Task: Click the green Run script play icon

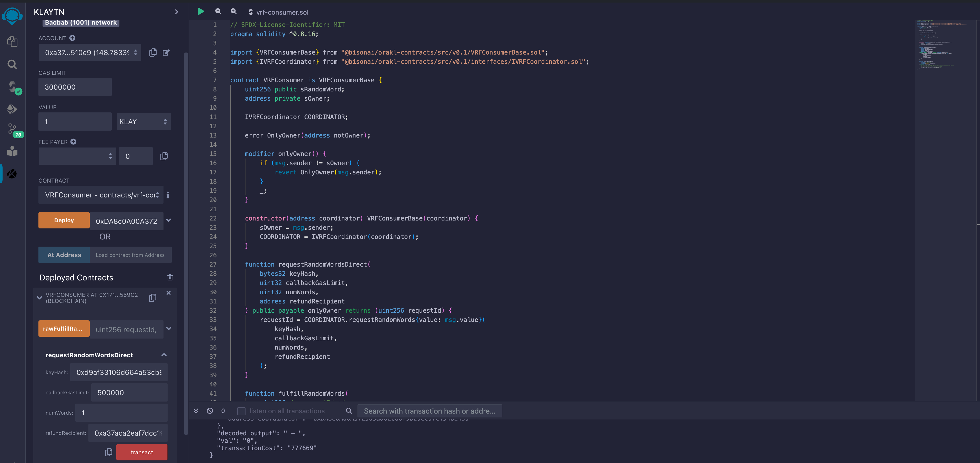Action: (200, 12)
